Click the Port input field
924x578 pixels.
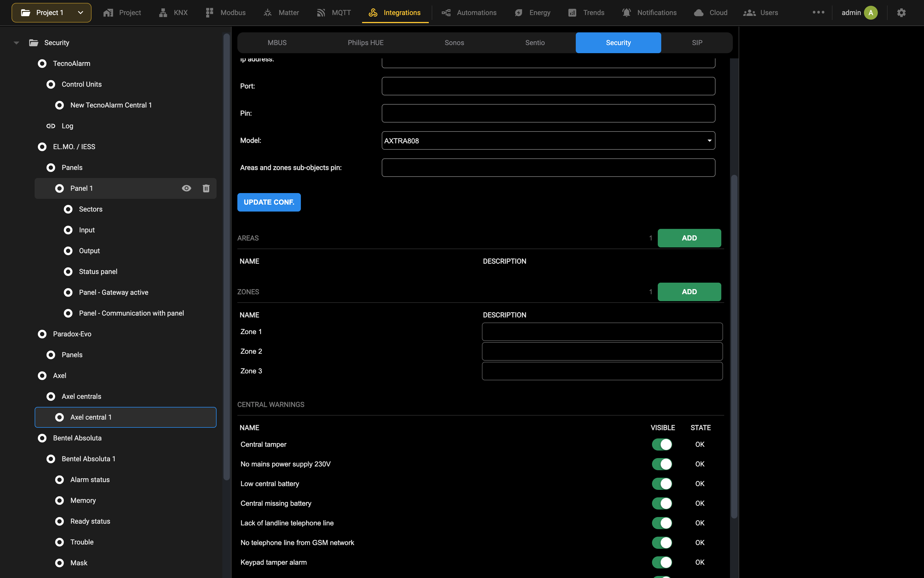[x=548, y=86]
